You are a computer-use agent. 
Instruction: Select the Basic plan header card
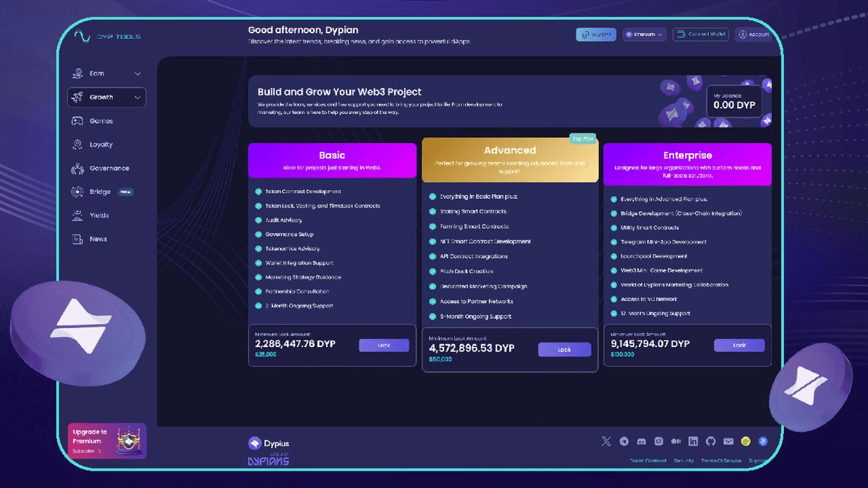pyautogui.click(x=332, y=160)
